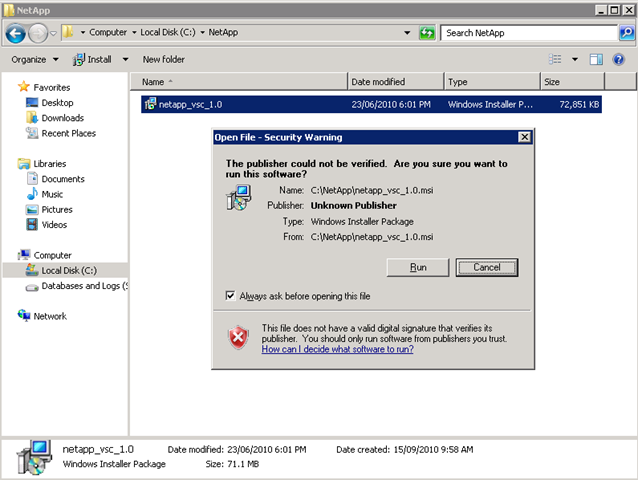Click the Downloads folder icon
Image resolution: width=638 pixels, height=480 pixels.
[32, 118]
